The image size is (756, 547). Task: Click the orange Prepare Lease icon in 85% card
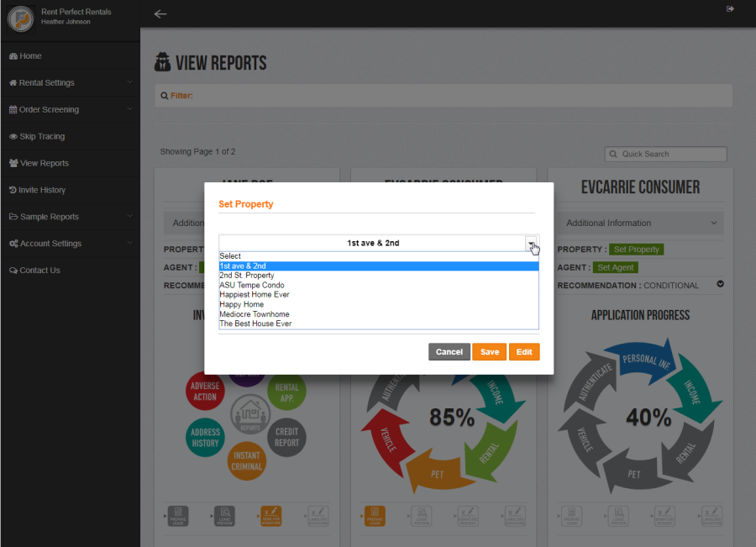pos(375,516)
